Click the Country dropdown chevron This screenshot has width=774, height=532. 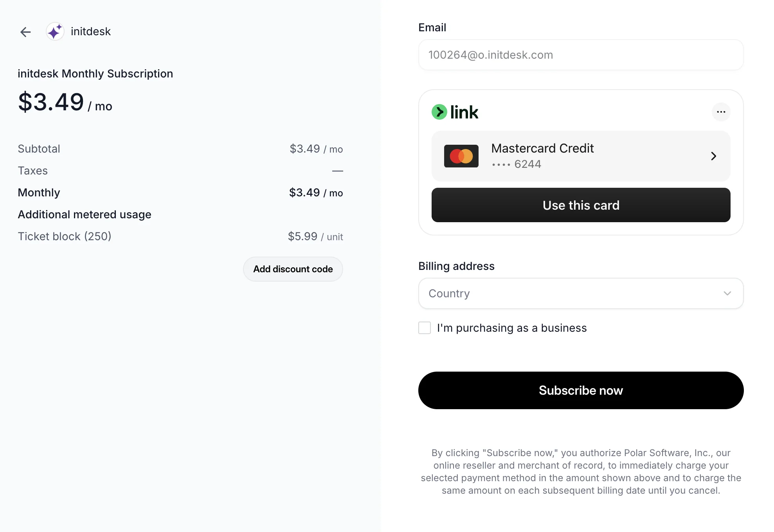tap(727, 293)
